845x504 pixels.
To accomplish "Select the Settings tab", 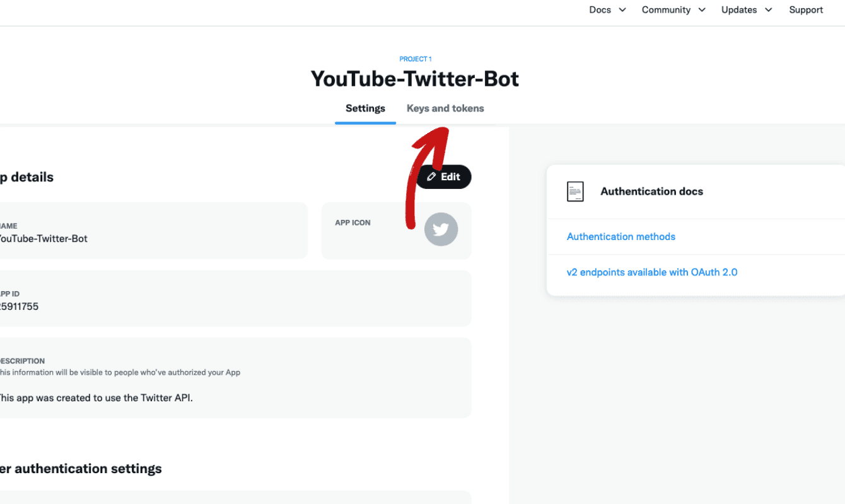I will tap(365, 108).
